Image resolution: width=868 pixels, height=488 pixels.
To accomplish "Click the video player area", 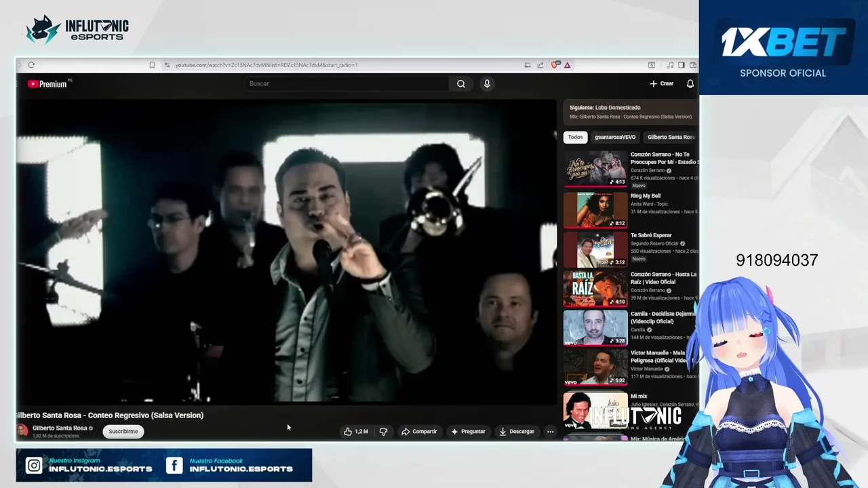I will (x=285, y=251).
